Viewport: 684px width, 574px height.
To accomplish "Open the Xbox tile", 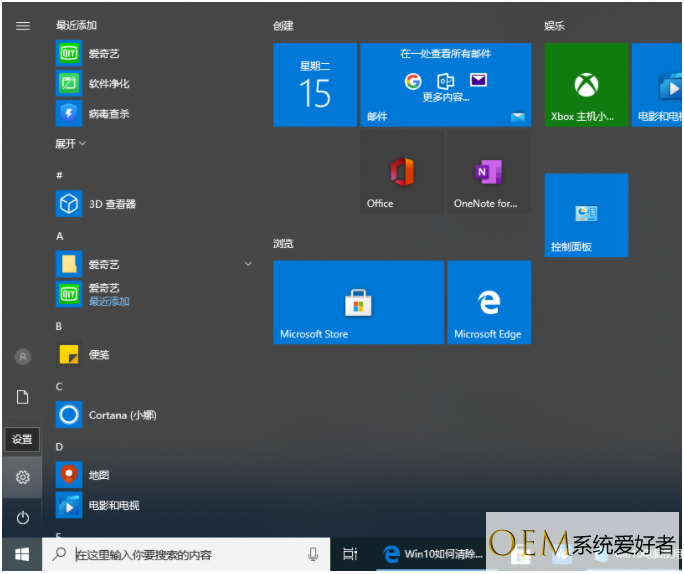I will click(x=586, y=85).
